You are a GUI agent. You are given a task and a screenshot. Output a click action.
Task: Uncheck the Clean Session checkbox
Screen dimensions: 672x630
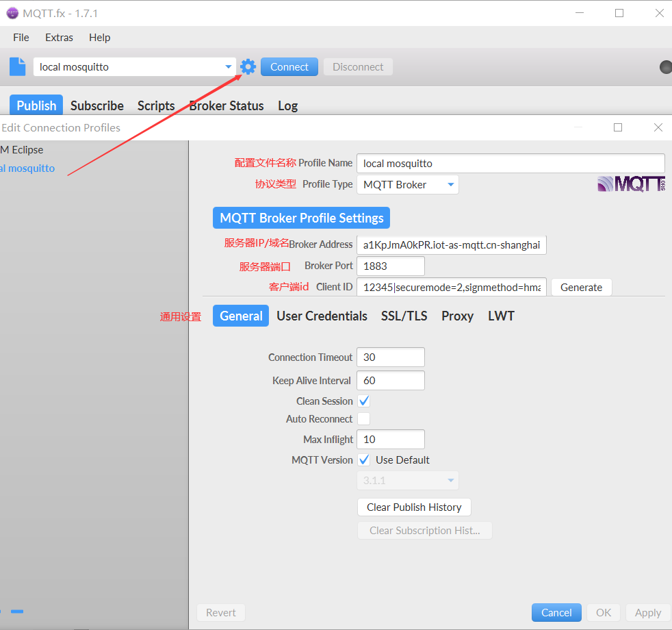pyautogui.click(x=363, y=401)
